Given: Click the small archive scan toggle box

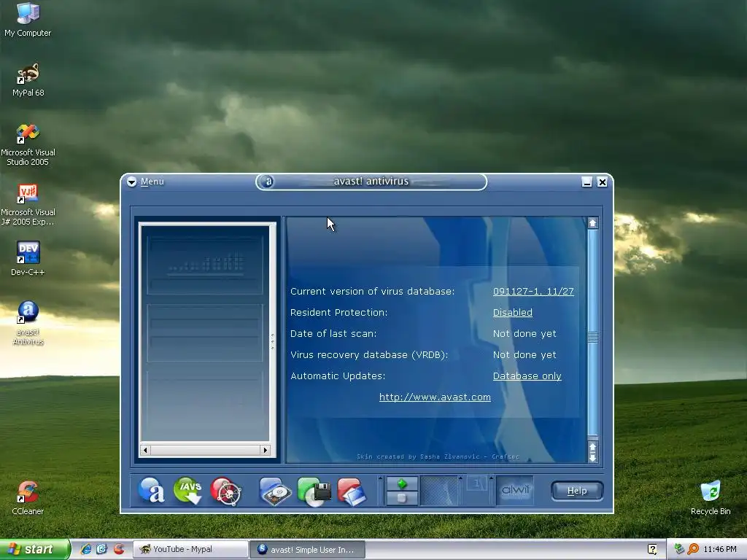Looking at the screenshot, I should tap(476, 484).
